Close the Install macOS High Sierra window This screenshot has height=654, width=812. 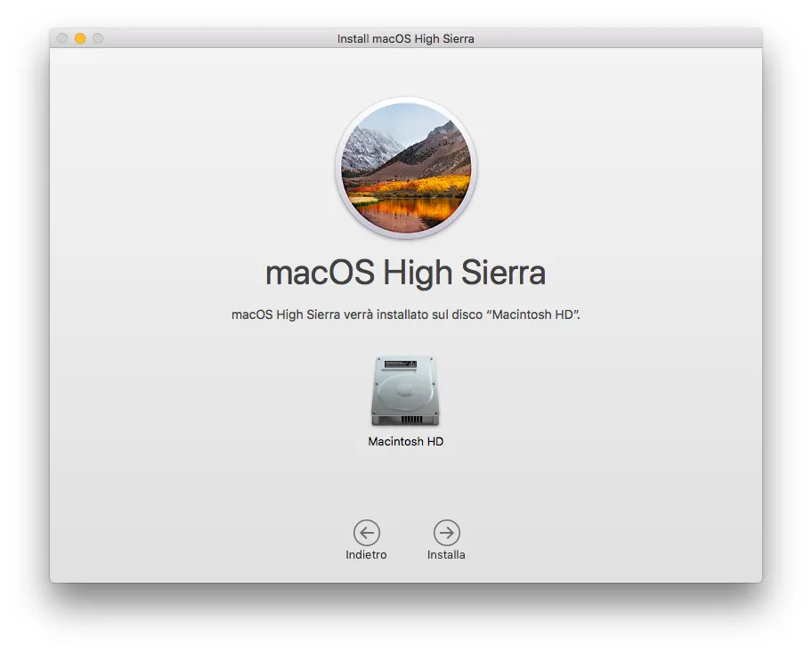[x=61, y=38]
